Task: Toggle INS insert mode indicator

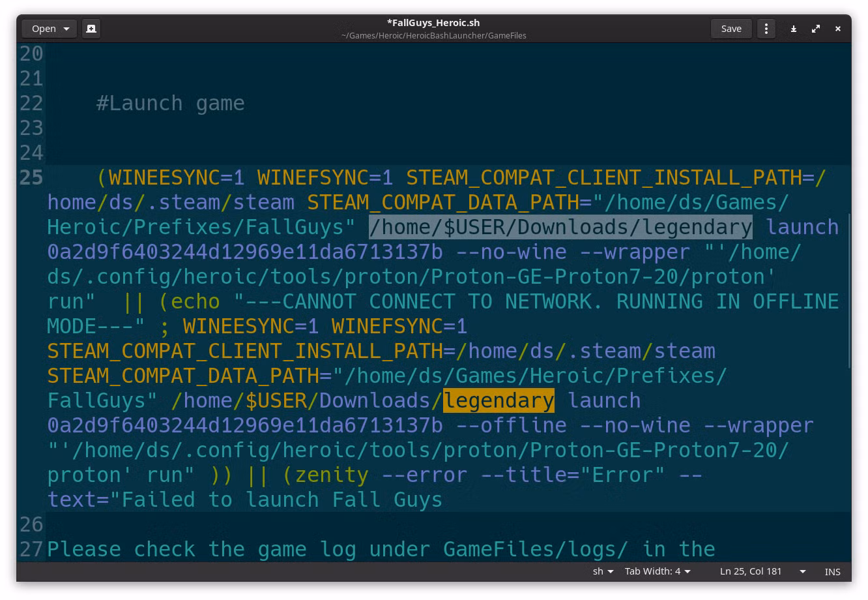Action: [x=832, y=571]
